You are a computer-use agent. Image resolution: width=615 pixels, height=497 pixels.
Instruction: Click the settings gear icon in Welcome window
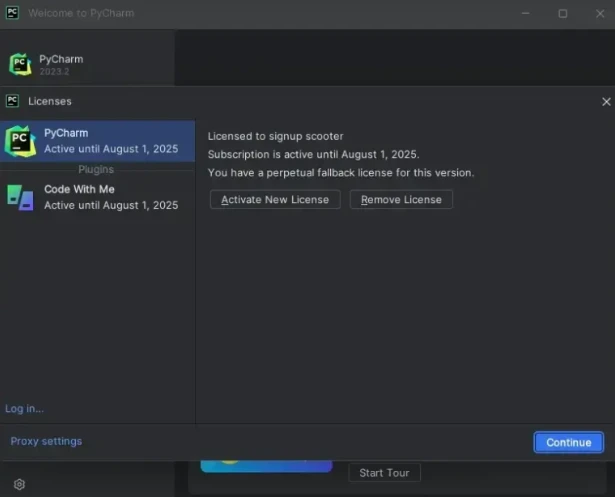(x=19, y=484)
